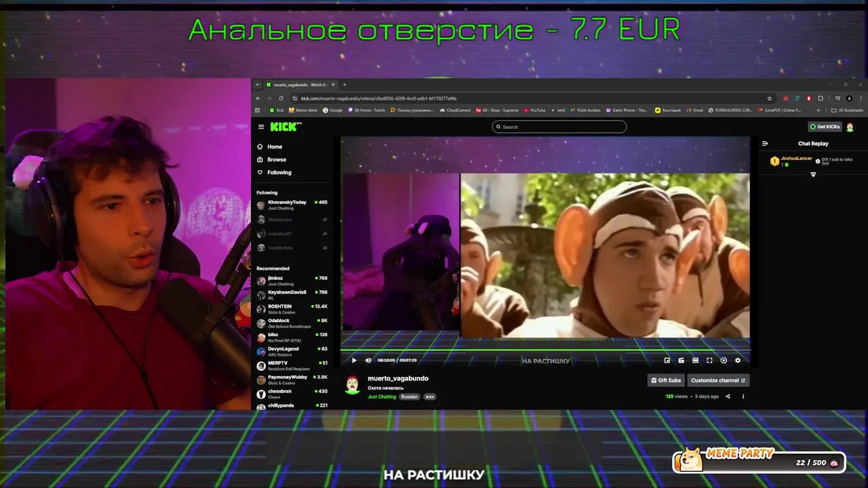
Task: Open the Just Chatting category link
Action: click(382, 396)
